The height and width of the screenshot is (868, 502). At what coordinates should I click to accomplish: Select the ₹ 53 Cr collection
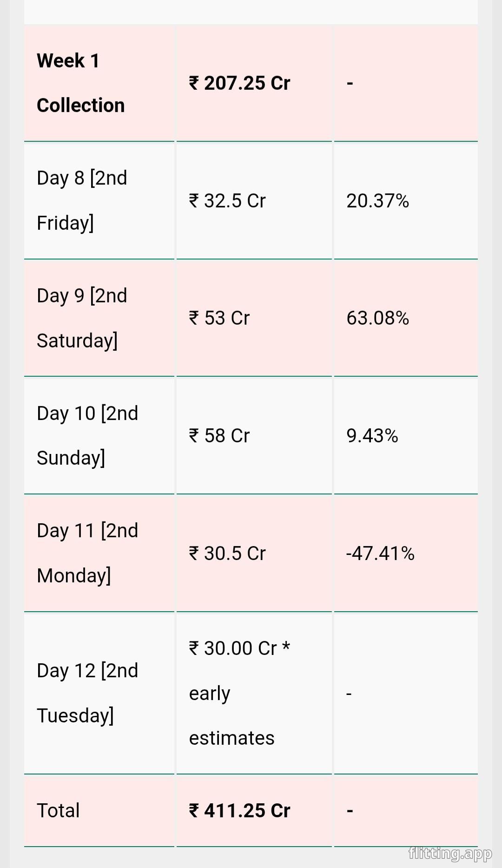coord(219,318)
